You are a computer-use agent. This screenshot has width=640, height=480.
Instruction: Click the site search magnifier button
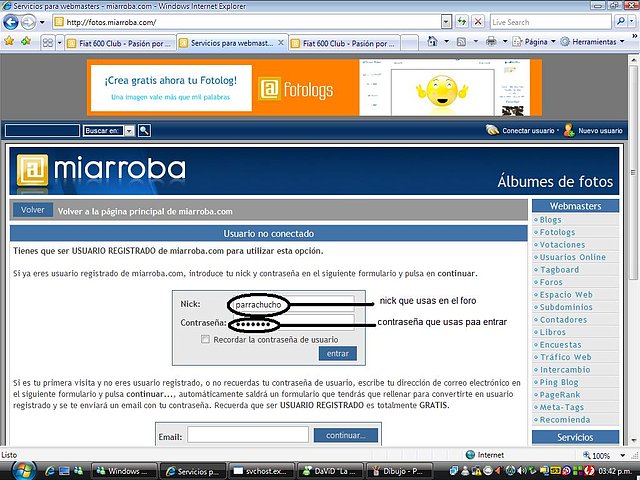144,131
